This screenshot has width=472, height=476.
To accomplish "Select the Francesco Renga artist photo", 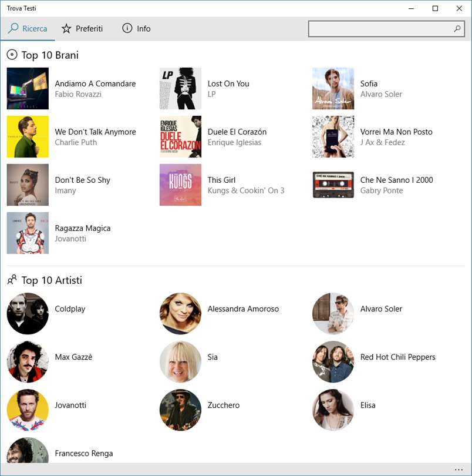I will [28, 450].
